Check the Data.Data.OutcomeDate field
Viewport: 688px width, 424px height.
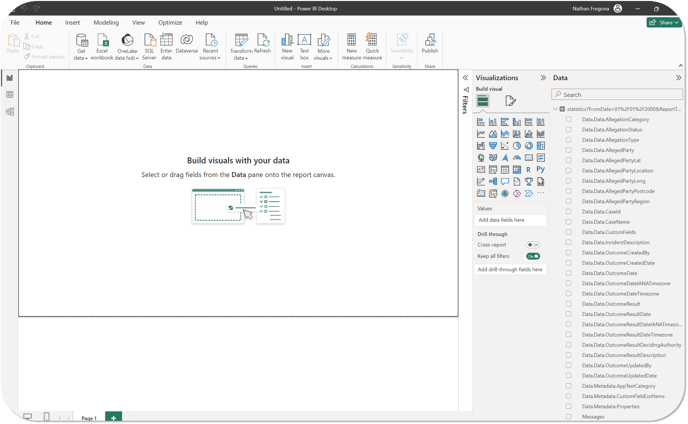point(569,273)
